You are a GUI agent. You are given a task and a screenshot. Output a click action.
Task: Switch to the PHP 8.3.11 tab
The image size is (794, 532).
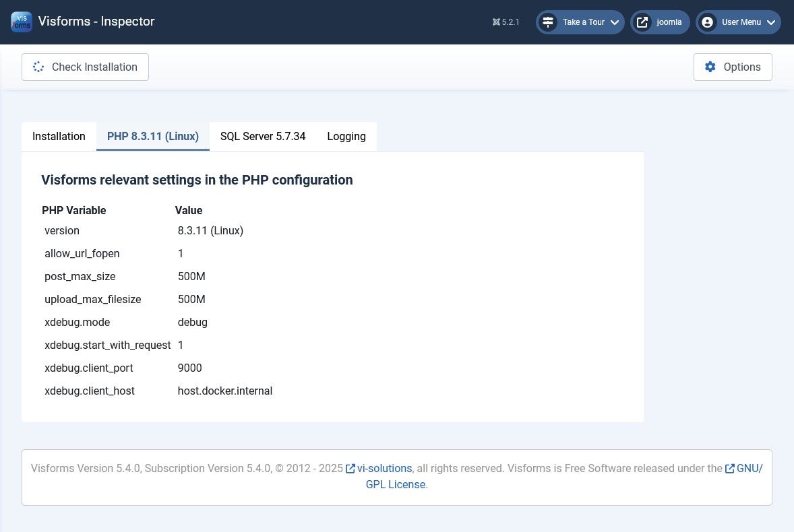tap(153, 136)
